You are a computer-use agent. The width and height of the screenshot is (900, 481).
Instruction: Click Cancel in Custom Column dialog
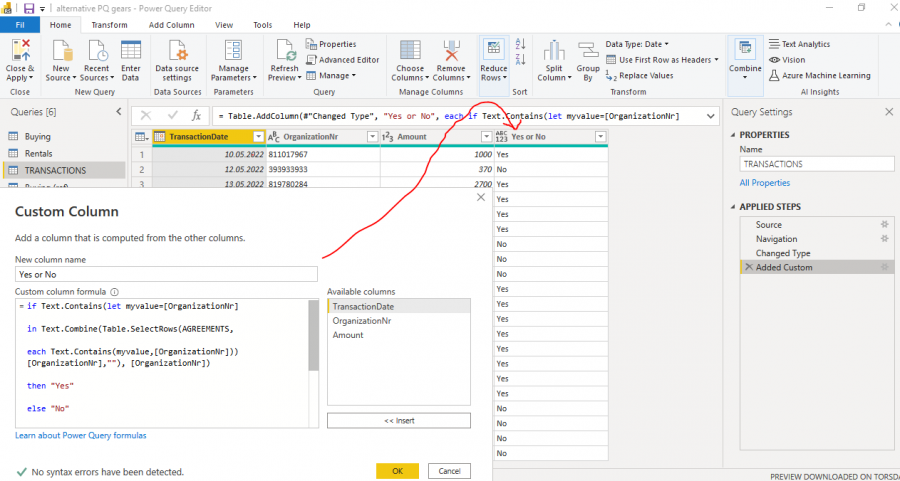pyautogui.click(x=449, y=471)
